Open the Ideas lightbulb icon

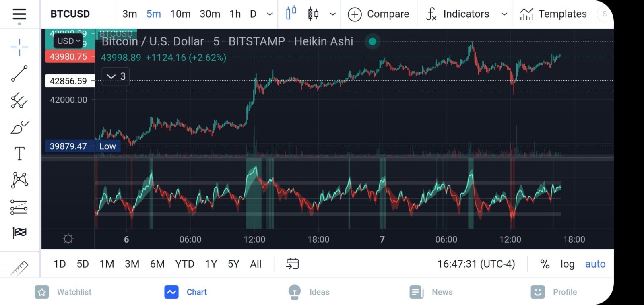tap(295, 292)
